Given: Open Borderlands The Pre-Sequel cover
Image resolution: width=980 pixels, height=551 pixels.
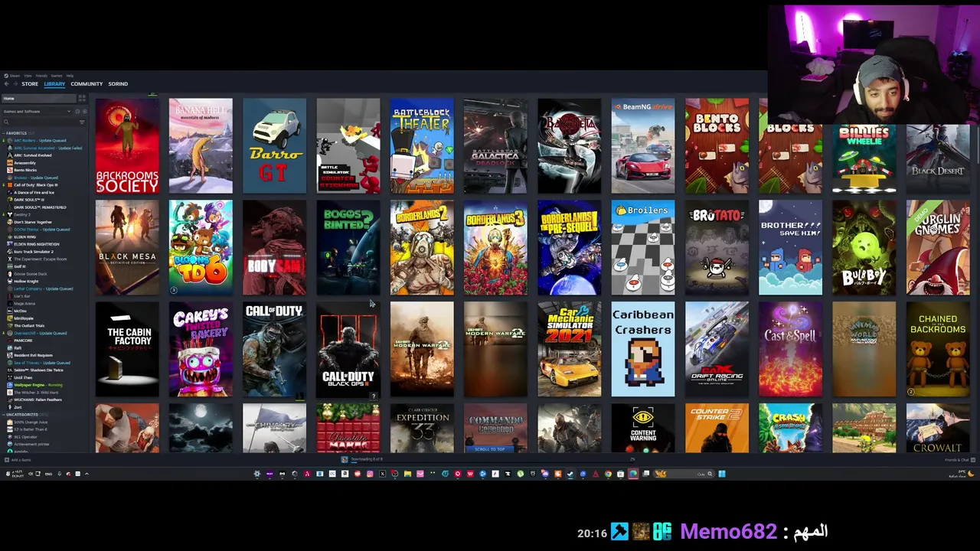Looking at the screenshot, I should pos(569,247).
